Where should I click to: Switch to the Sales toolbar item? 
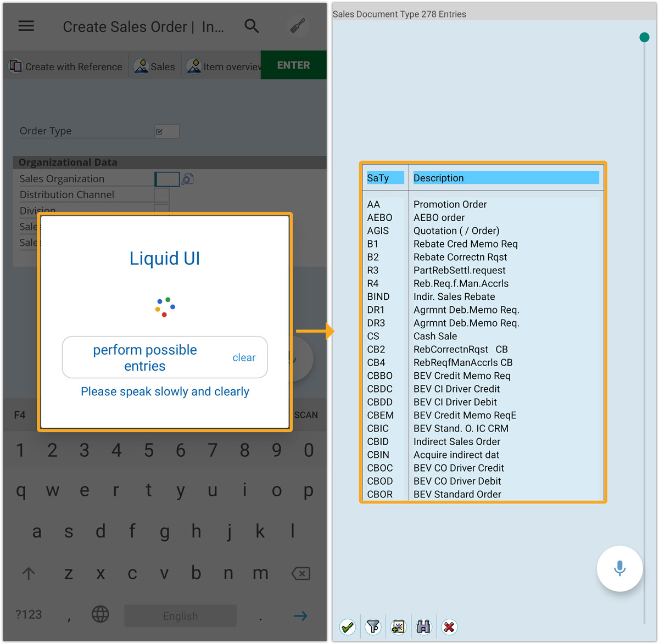(155, 66)
